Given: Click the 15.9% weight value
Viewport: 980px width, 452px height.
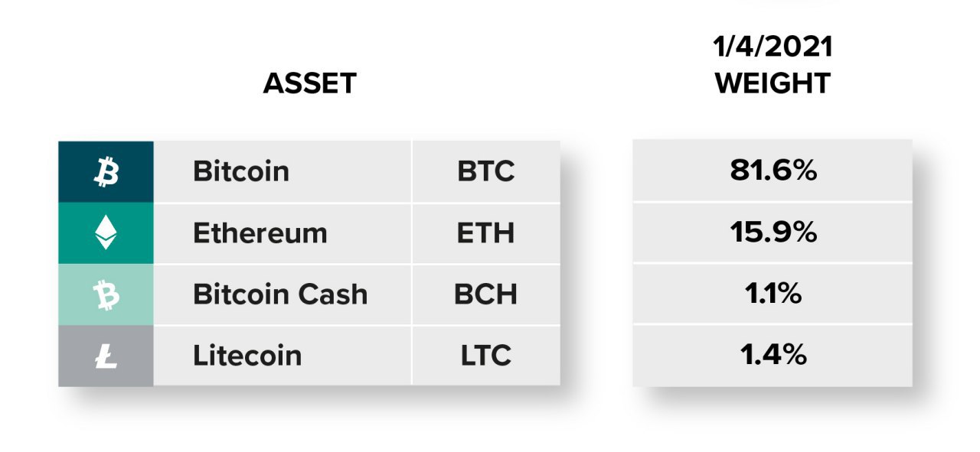Looking at the screenshot, I should coord(773,233).
